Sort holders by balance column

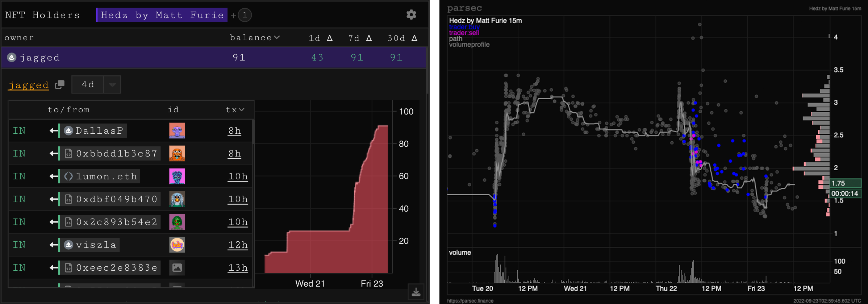coord(255,38)
